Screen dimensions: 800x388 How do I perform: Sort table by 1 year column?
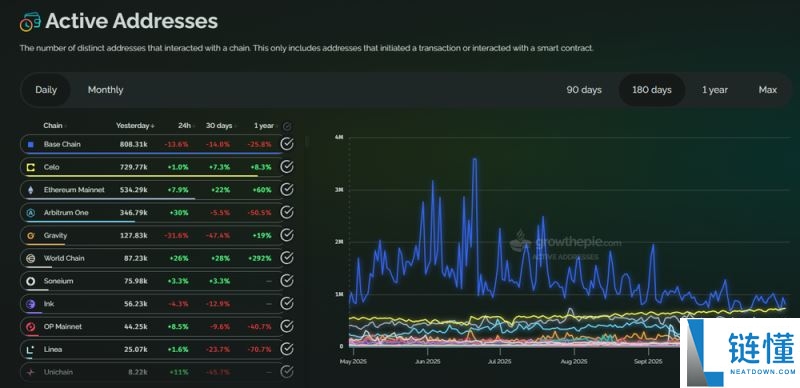pos(265,126)
